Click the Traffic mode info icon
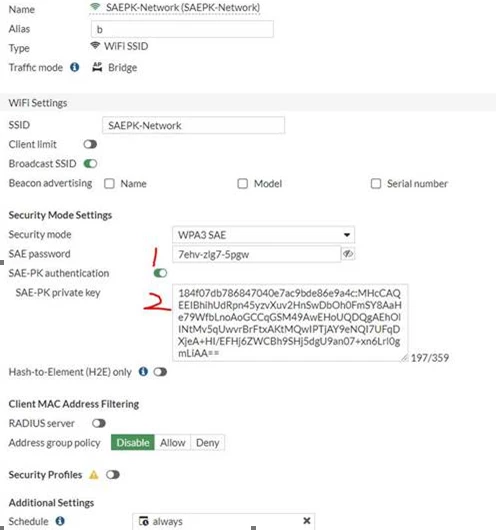The height and width of the screenshot is (530, 496). (75, 67)
